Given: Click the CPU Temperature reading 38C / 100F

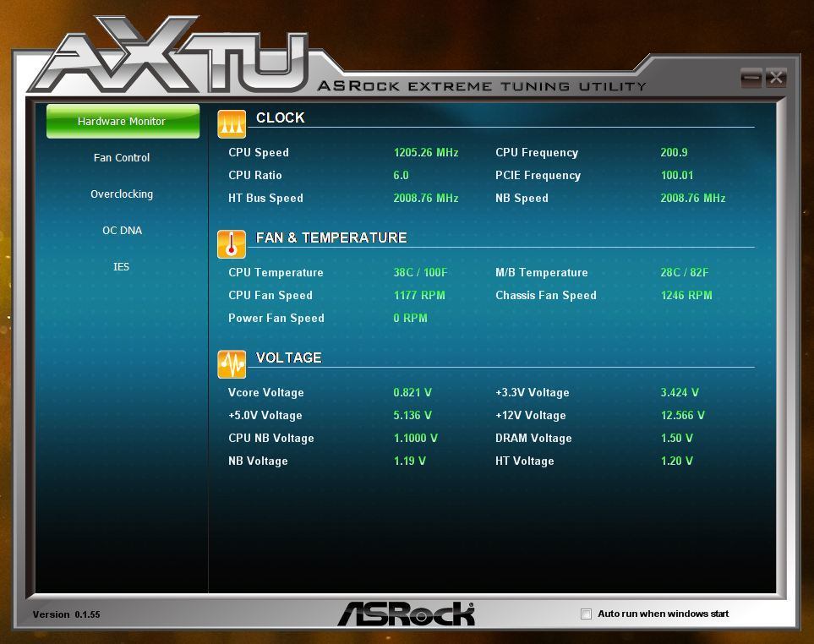Looking at the screenshot, I should click(420, 272).
